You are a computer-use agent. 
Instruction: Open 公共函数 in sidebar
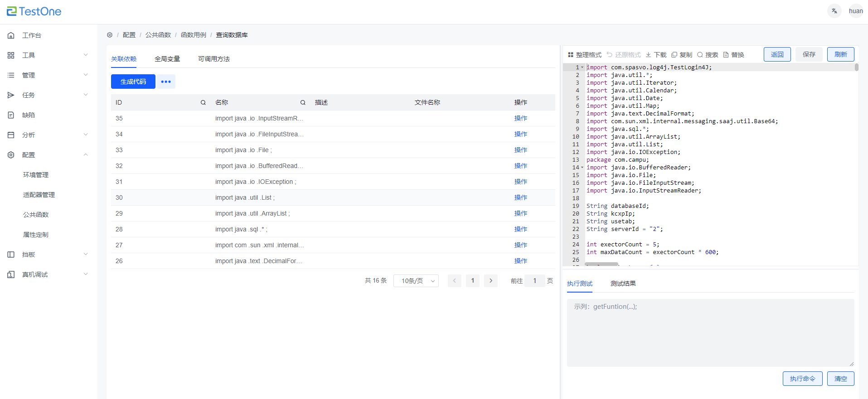(x=36, y=215)
